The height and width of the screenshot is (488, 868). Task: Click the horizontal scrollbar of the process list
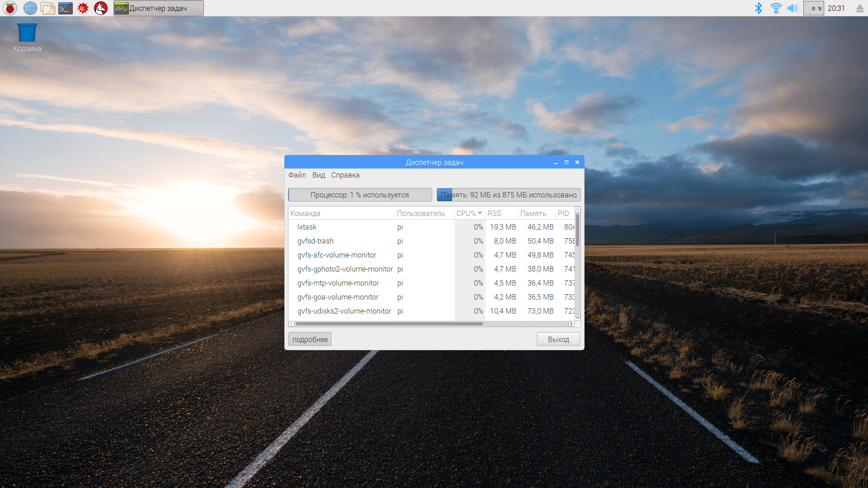click(389, 324)
